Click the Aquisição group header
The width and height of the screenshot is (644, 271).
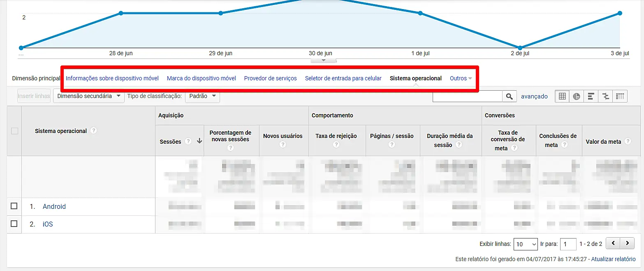(171, 115)
